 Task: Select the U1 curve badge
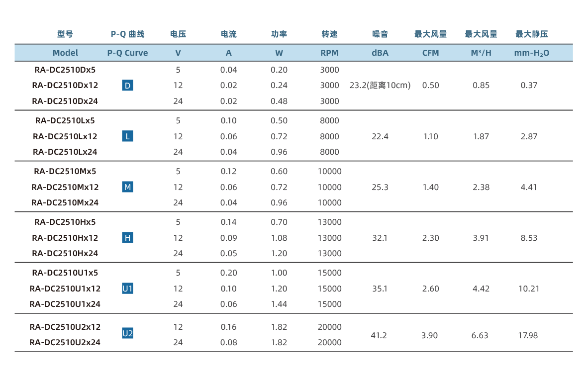coord(127,288)
